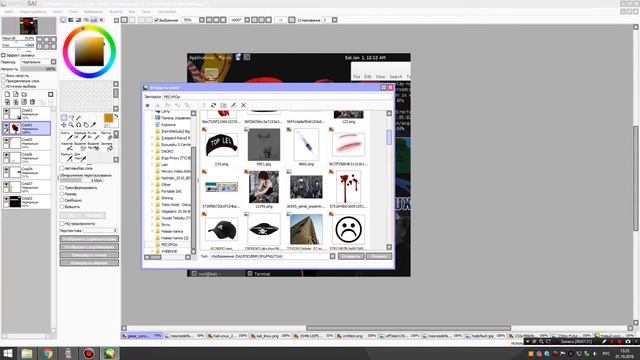Show the HSV sliders panel icon
This screenshot has height=360, width=640.
78,20
